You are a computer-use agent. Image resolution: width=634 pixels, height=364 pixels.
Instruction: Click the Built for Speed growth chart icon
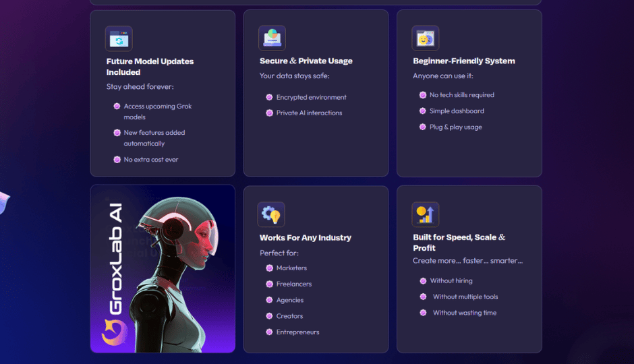[426, 214]
